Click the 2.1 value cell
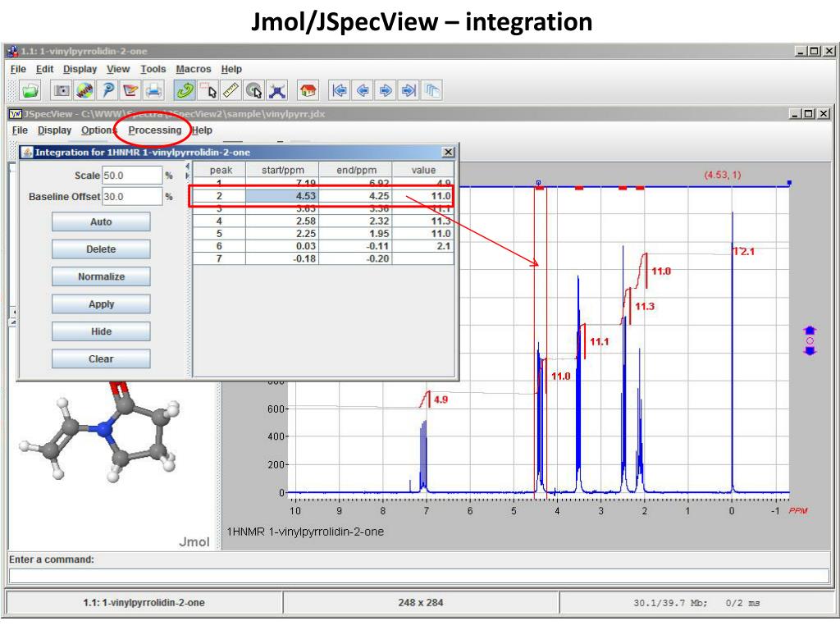 click(x=422, y=246)
